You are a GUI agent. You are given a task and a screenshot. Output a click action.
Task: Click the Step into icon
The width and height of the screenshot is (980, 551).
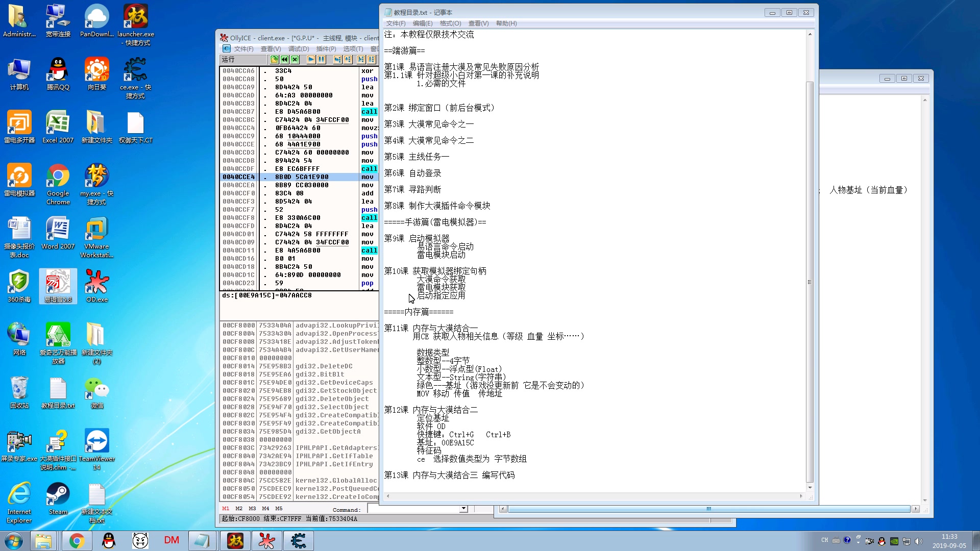pyautogui.click(x=337, y=59)
